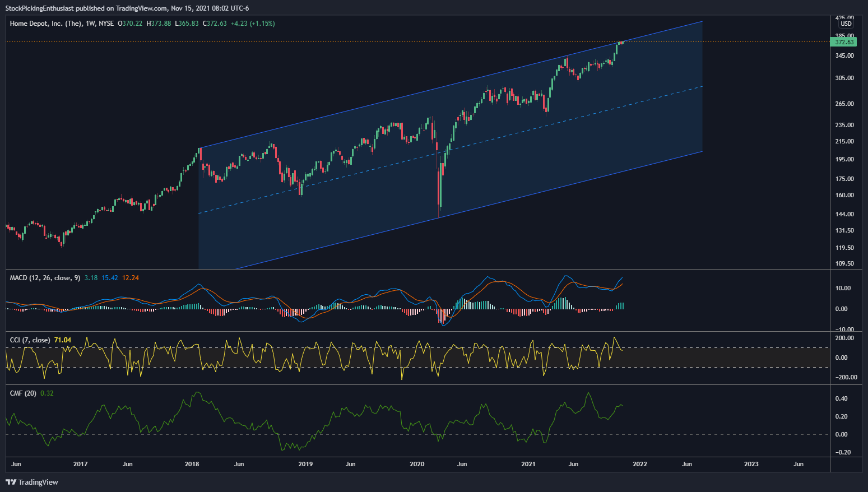Select the highlighted 372.63 current price tag
This screenshot has height=492, width=868.
(844, 42)
